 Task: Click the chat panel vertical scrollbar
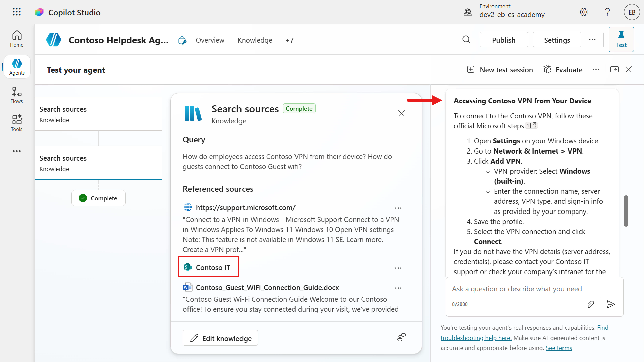pyautogui.click(x=626, y=211)
